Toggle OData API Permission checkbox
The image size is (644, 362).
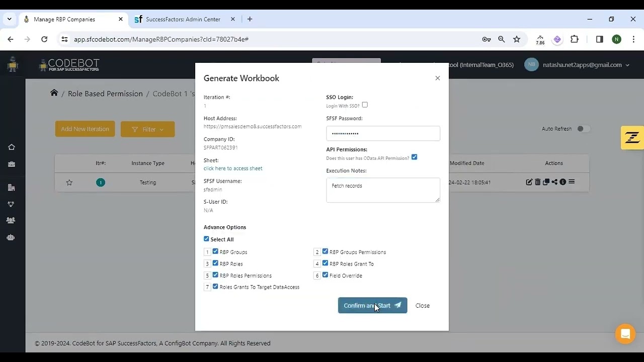coord(414,157)
